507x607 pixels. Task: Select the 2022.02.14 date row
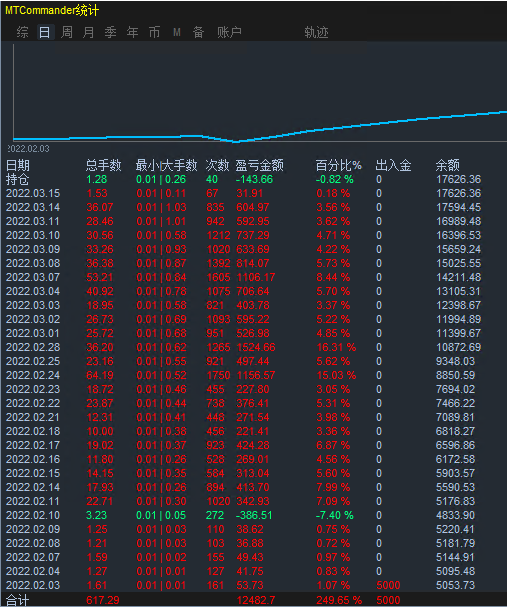coord(33,487)
